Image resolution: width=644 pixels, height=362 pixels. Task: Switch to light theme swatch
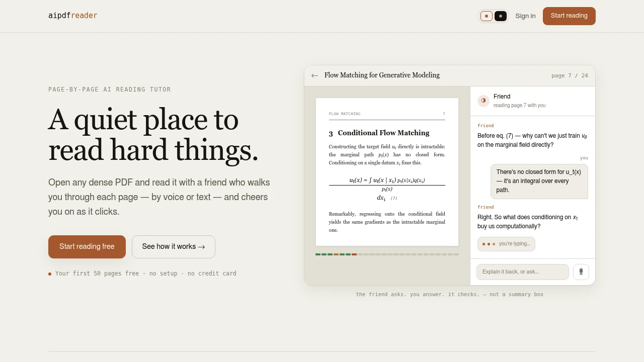pyautogui.click(x=487, y=16)
